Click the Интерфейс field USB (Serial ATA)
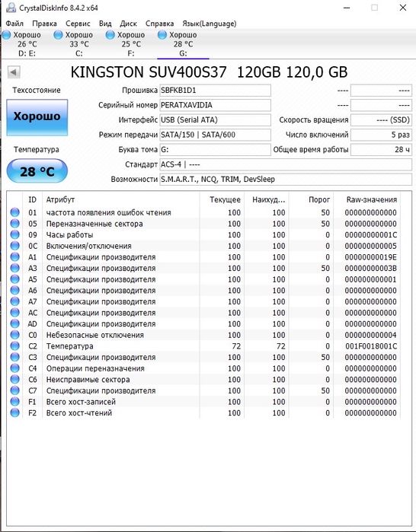This screenshot has height=532, width=416. click(216, 119)
